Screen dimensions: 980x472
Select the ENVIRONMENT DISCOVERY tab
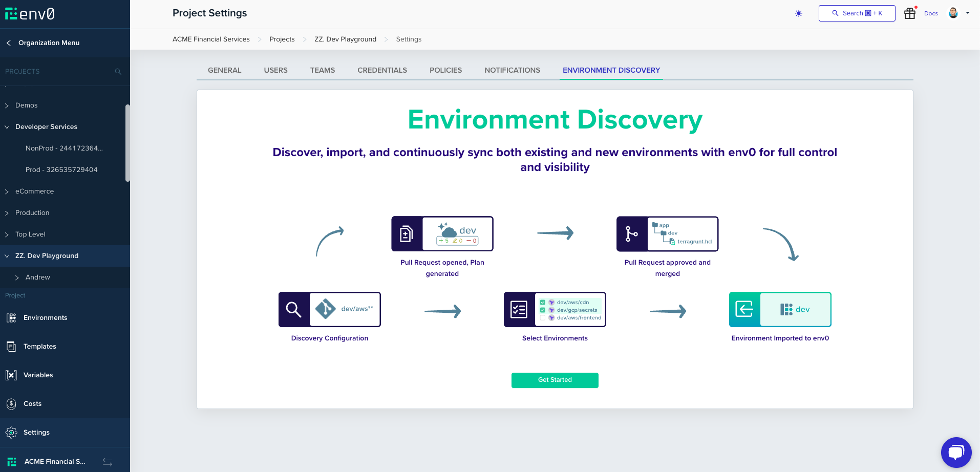[x=611, y=70]
